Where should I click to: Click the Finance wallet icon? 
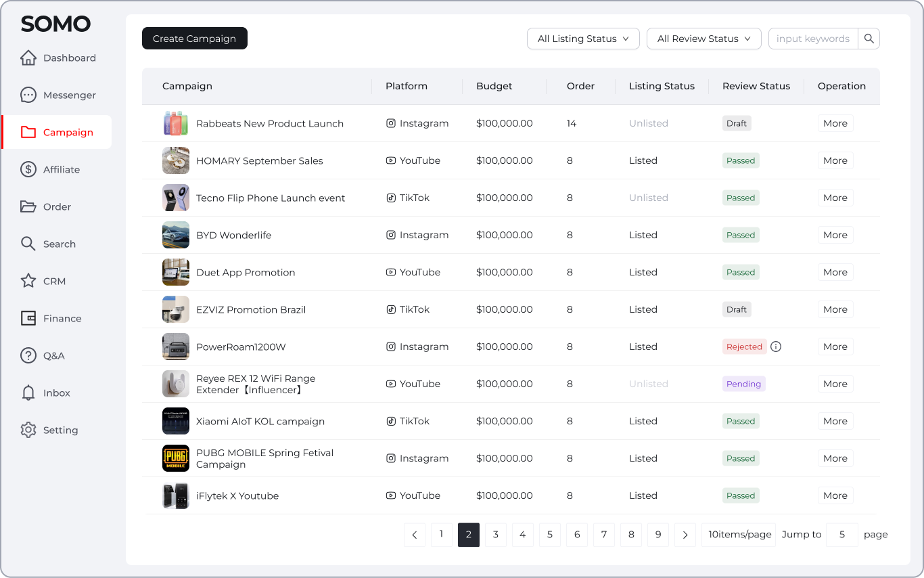pos(28,319)
